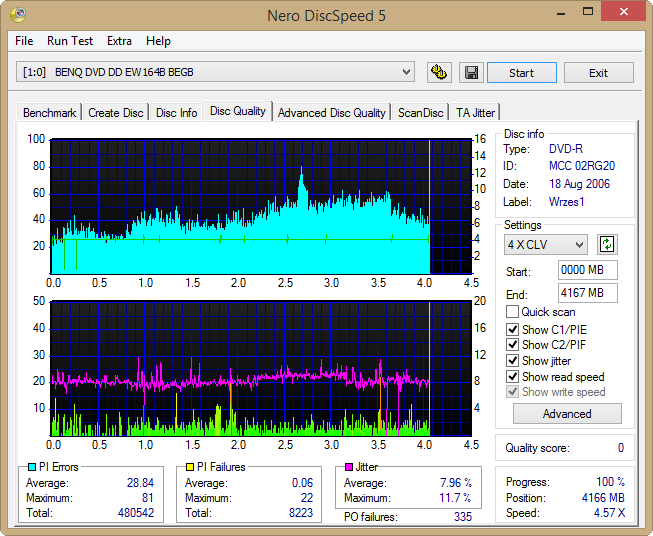The height and width of the screenshot is (536, 653).
Task: Click the PI Failures total 8223
Action: 301,513
